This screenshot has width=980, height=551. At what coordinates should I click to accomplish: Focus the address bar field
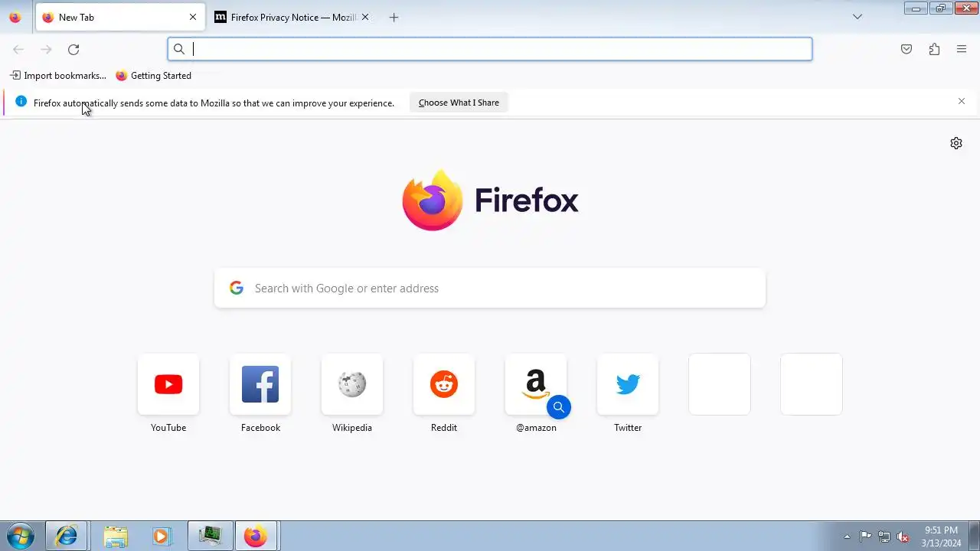(x=490, y=49)
